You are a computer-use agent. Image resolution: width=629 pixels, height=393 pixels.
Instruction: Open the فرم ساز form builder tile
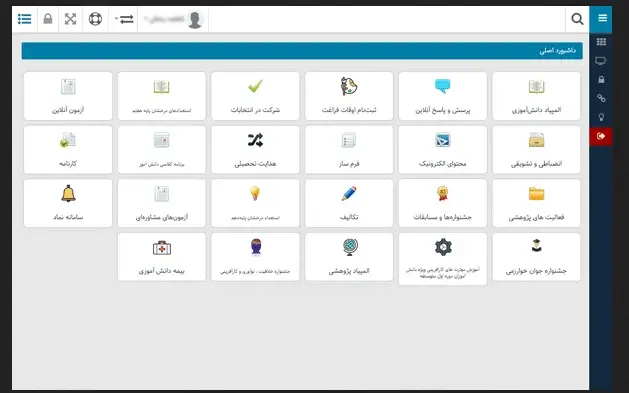(349, 150)
